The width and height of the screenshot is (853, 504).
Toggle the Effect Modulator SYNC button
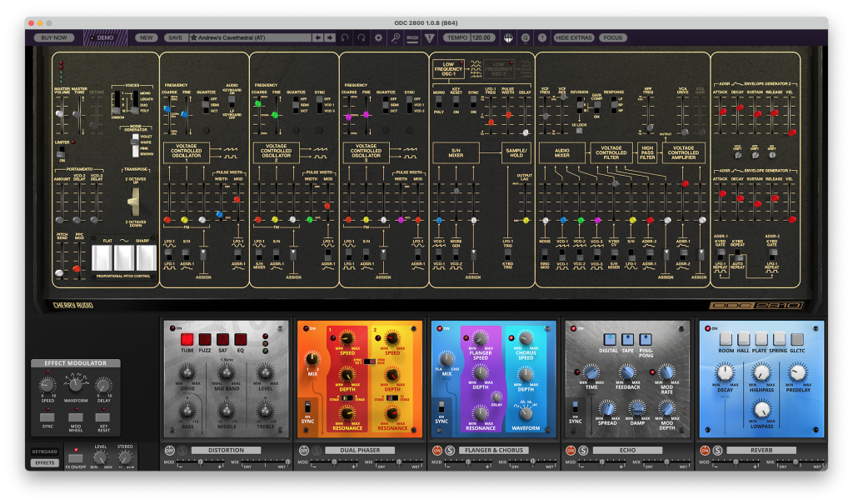point(47,417)
